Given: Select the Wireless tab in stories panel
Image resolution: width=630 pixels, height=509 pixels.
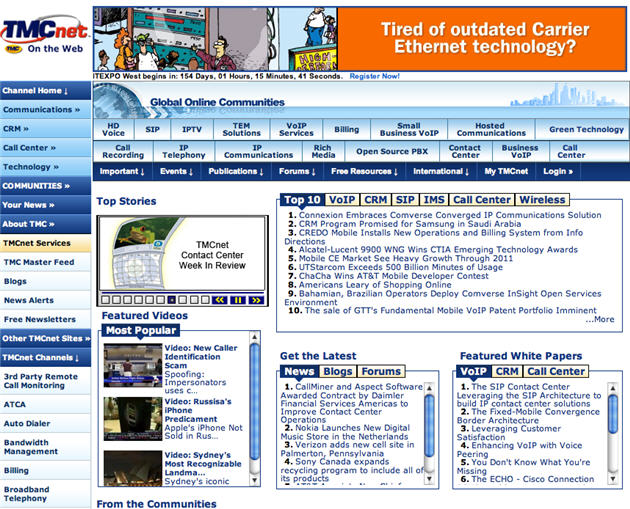Looking at the screenshot, I should click(x=542, y=199).
